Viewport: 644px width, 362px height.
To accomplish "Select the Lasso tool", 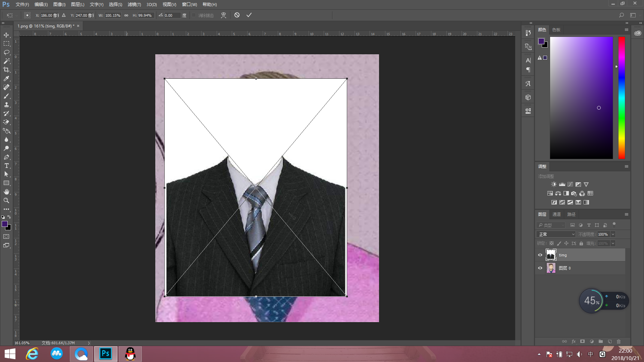I will point(6,52).
